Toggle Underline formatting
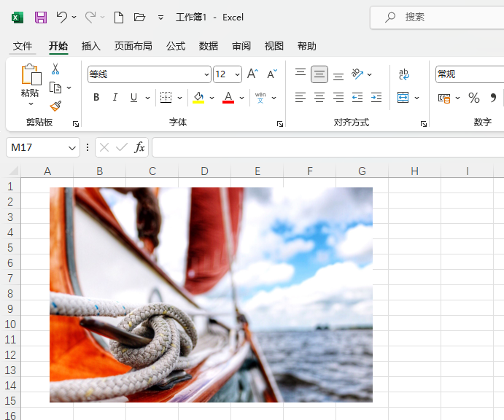 [133, 98]
